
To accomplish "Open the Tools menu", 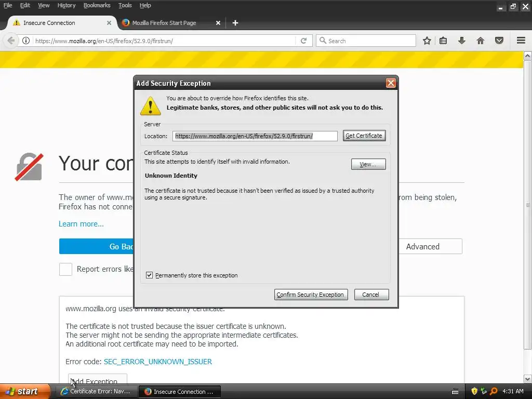I will click(125, 5).
